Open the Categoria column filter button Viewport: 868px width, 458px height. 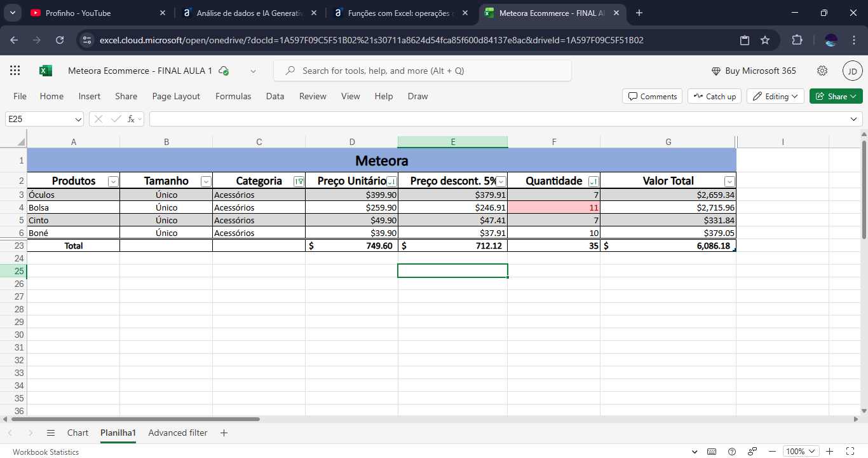298,181
